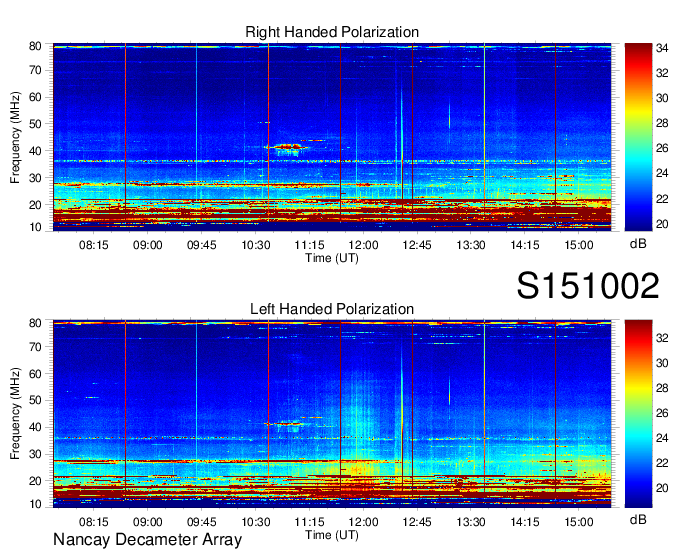Viewport: 680px width, 552px height.
Task: Select the Left Handed plot colorbar
Action: [638, 414]
